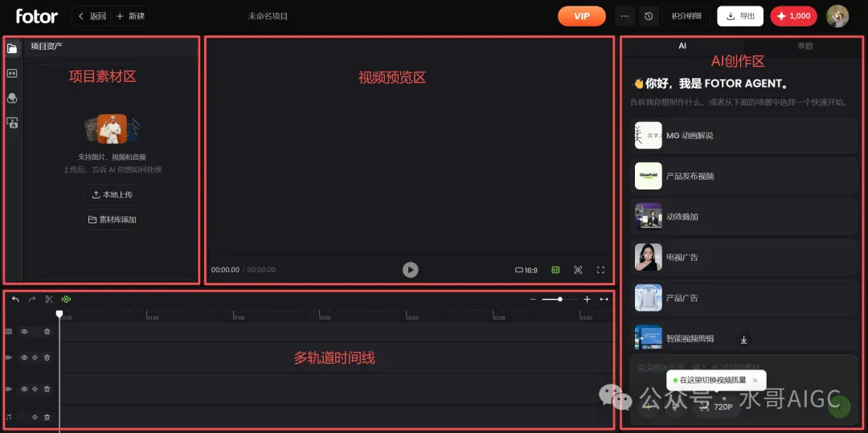Open the three-dots more options menu

[625, 16]
